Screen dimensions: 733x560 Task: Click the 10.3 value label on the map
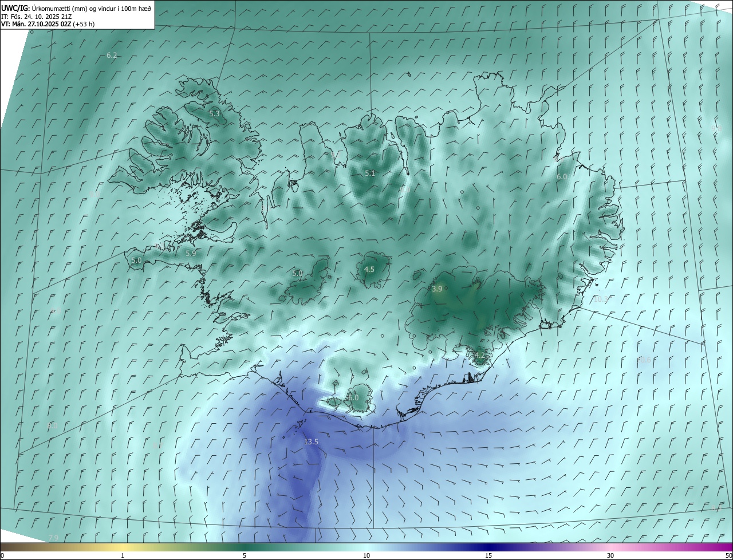pos(601,299)
